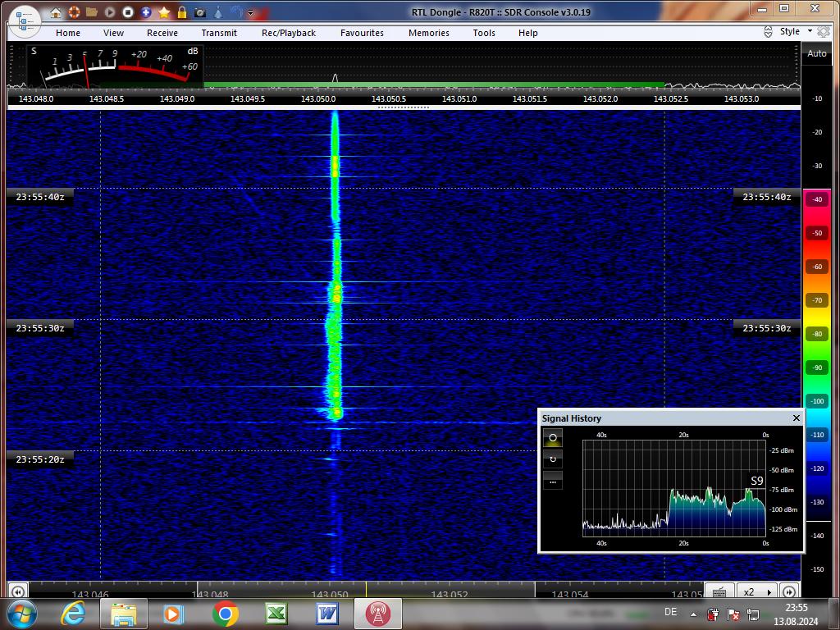
Task: Open Windows Media Player from taskbar
Action: tap(173, 614)
